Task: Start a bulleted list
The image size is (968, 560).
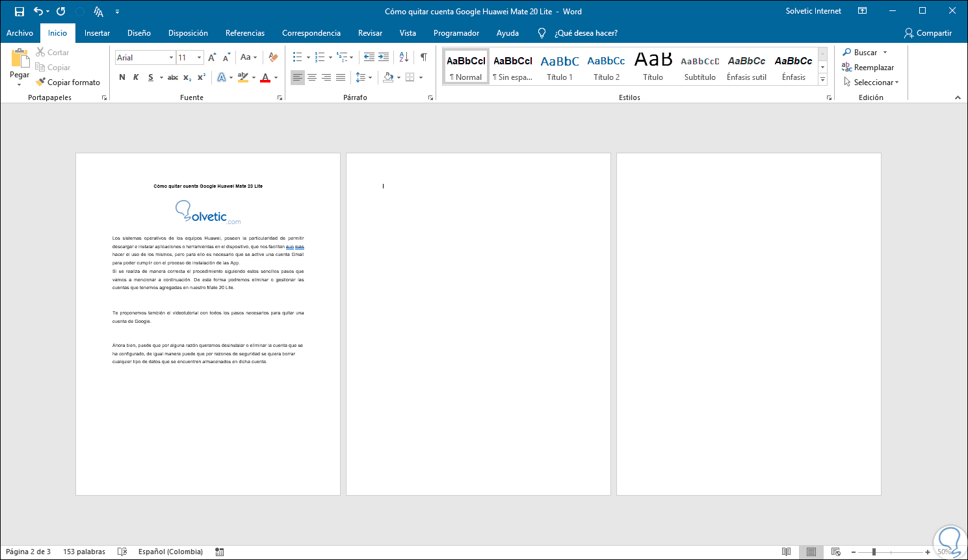Action: [297, 57]
